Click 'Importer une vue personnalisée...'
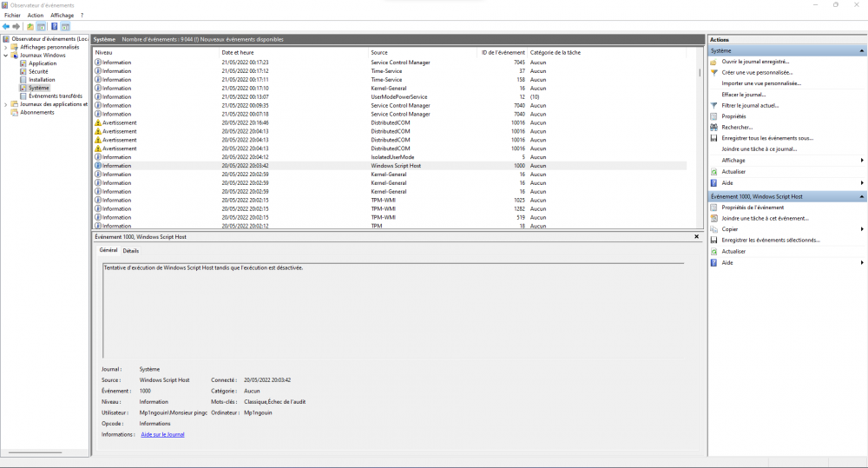The height and width of the screenshot is (468, 868). click(761, 83)
